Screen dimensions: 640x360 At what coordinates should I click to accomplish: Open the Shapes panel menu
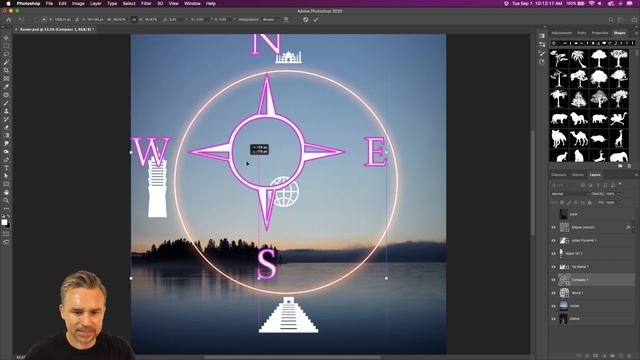pos(636,33)
